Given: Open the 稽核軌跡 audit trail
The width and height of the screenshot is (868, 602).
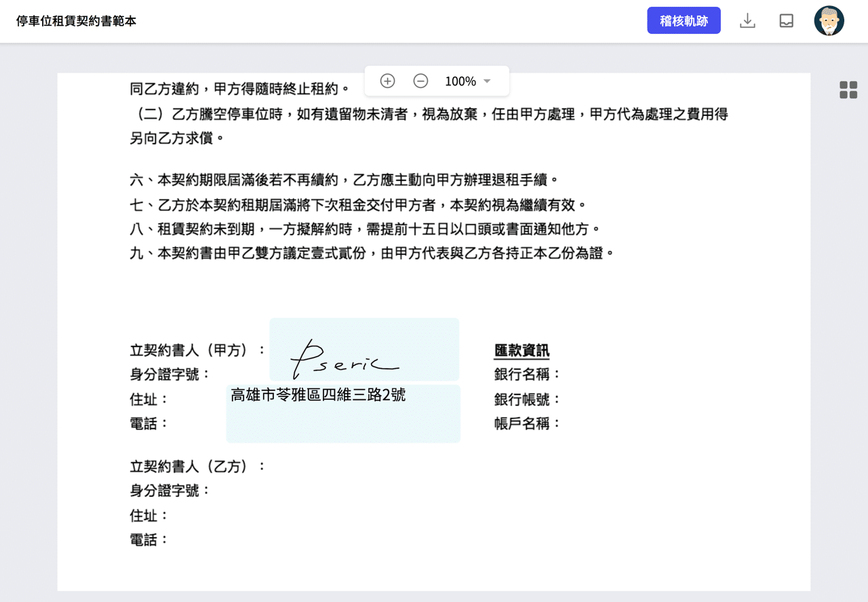Looking at the screenshot, I should pyautogui.click(x=684, y=21).
